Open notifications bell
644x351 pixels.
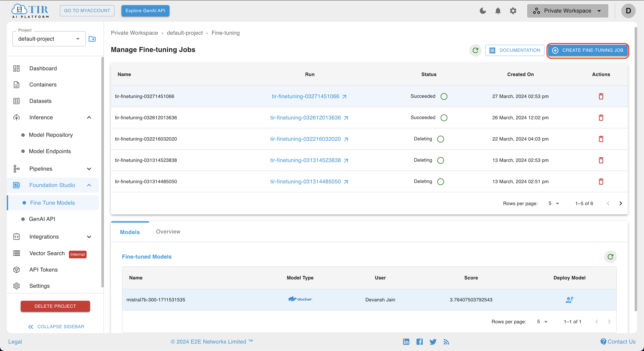[x=498, y=11]
